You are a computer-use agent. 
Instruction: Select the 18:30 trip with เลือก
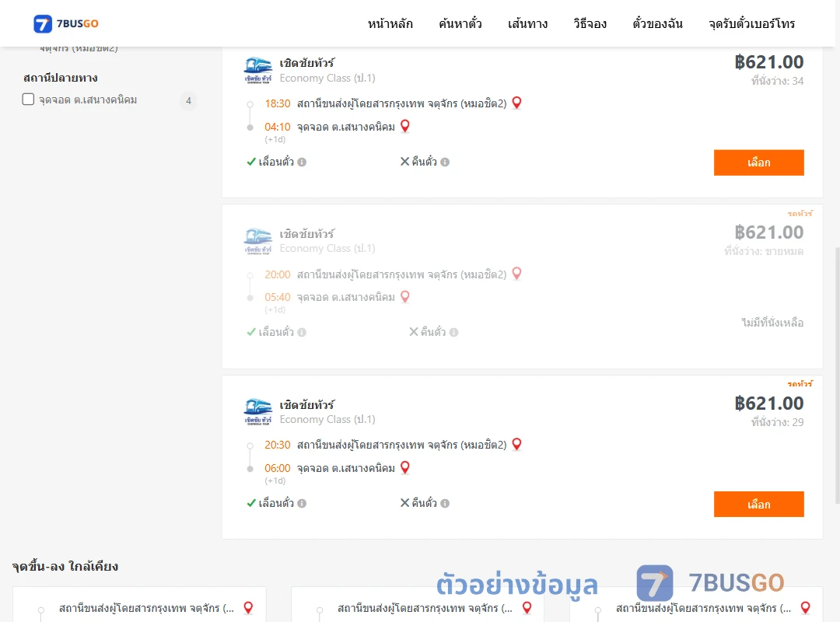click(758, 162)
